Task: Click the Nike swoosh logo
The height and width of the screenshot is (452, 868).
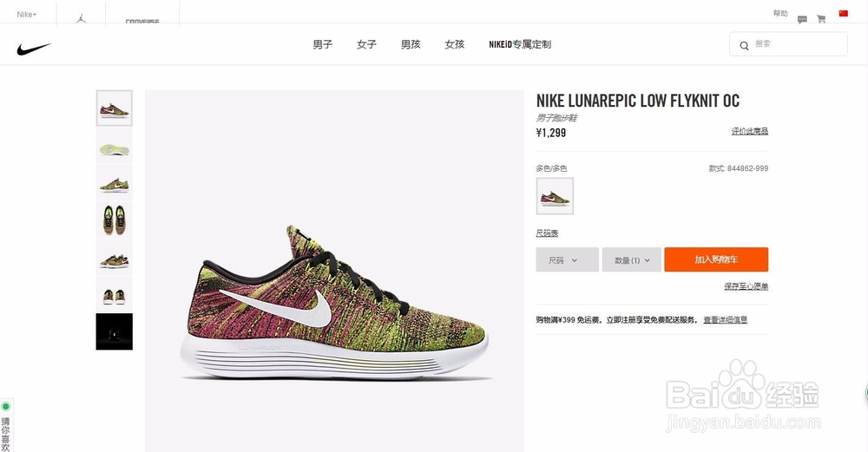Action: point(34,49)
